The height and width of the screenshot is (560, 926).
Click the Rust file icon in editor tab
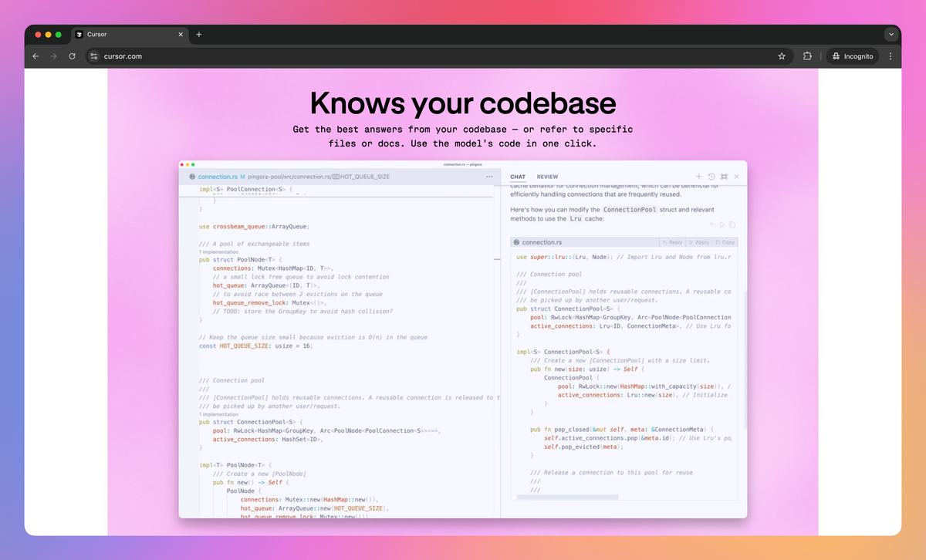[x=192, y=177]
